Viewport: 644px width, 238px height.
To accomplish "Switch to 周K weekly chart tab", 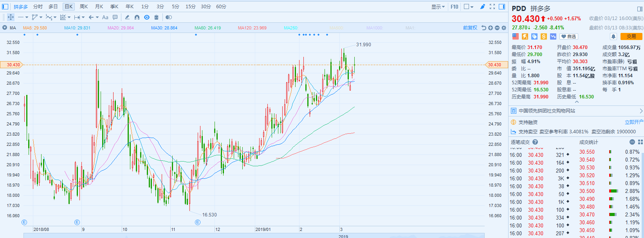I will click(x=84, y=7).
